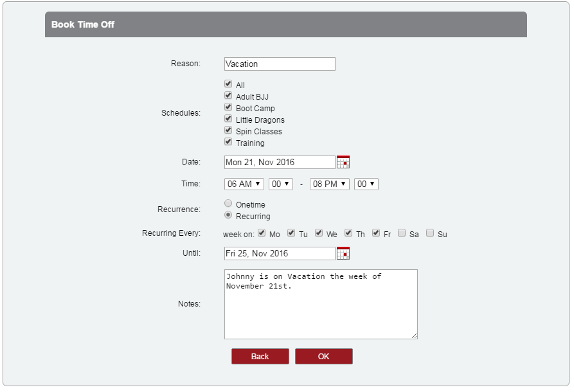Image resolution: width=574 pixels, height=392 pixels.
Task: Untick the Little Dragons checkbox
Action: click(228, 119)
